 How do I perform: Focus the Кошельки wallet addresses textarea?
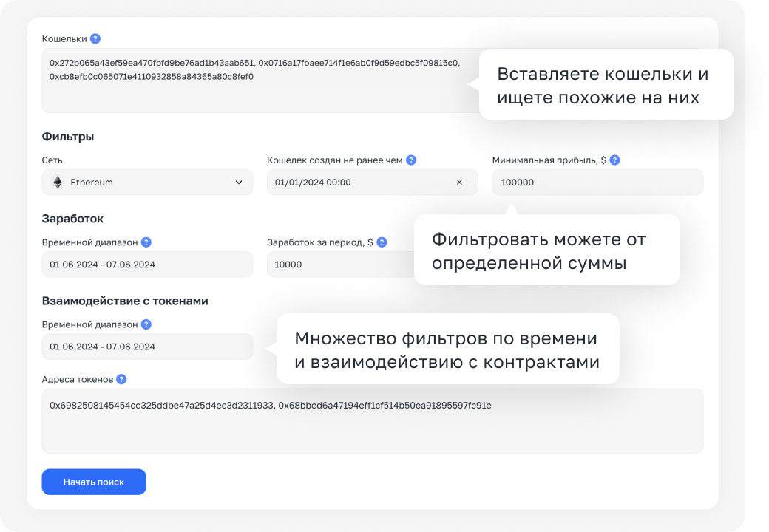pyautogui.click(x=260, y=81)
